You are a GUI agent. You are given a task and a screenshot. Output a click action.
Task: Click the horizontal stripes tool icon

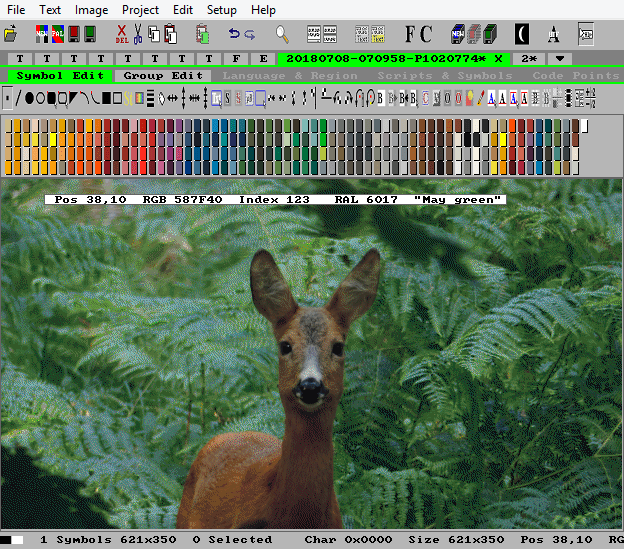tap(150, 98)
